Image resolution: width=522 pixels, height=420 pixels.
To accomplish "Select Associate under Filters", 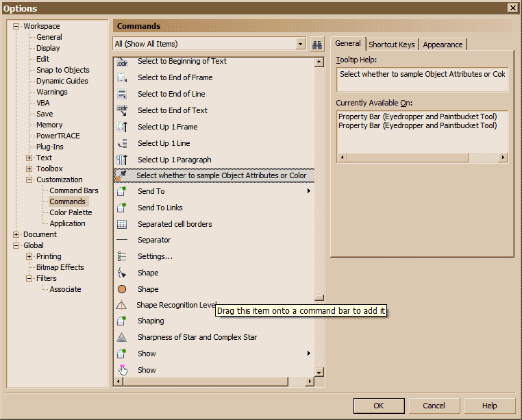I will coord(65,289).
